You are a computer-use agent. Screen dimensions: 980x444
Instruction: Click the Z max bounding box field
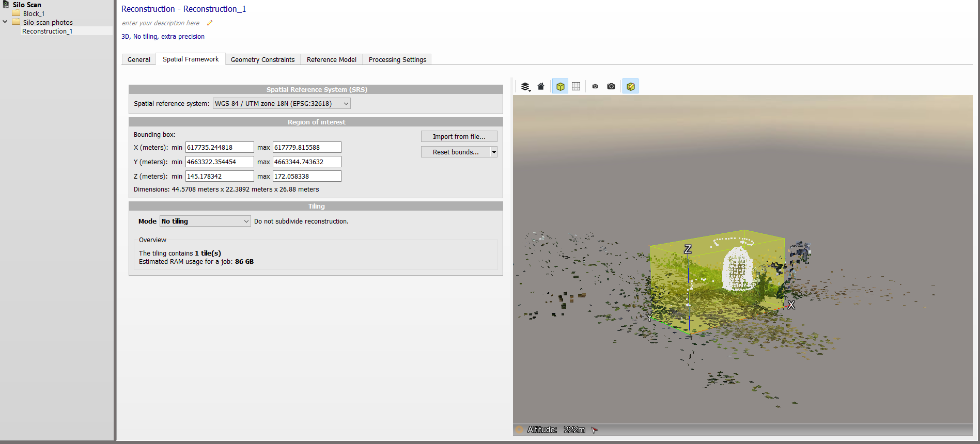point(307,176)
